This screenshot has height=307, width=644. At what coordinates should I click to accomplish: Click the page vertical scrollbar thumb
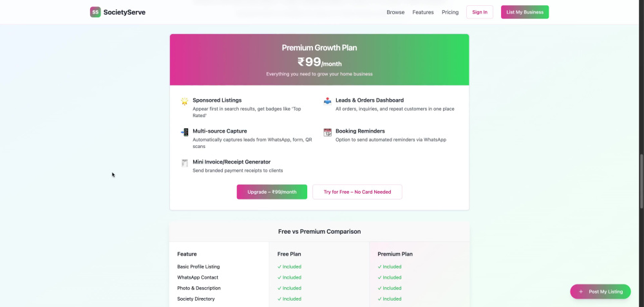tap(641, 181)
